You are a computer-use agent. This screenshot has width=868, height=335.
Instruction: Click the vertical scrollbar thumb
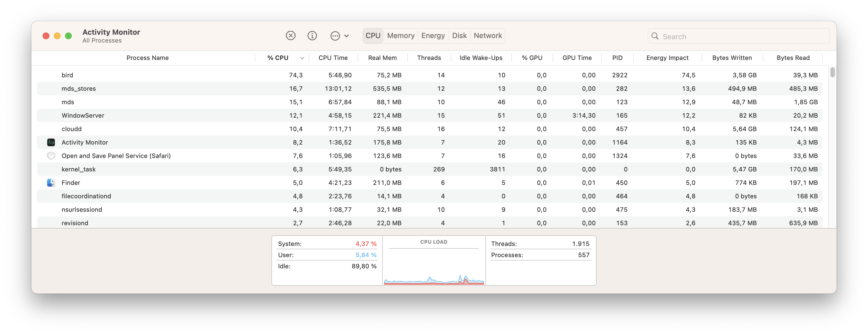[x=832, y=72]
